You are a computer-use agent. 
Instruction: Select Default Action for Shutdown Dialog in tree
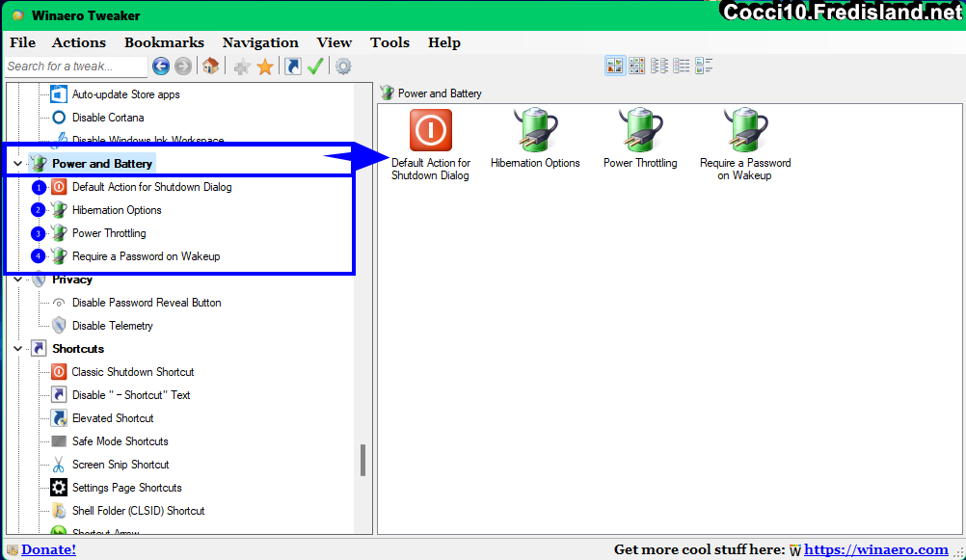(151, 187)
